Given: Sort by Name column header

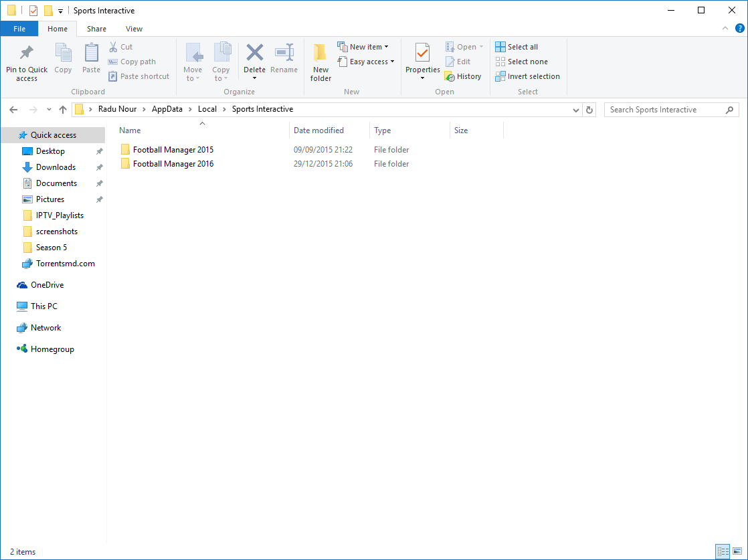Looking at the screenshot, I should (x=202, y=130).
